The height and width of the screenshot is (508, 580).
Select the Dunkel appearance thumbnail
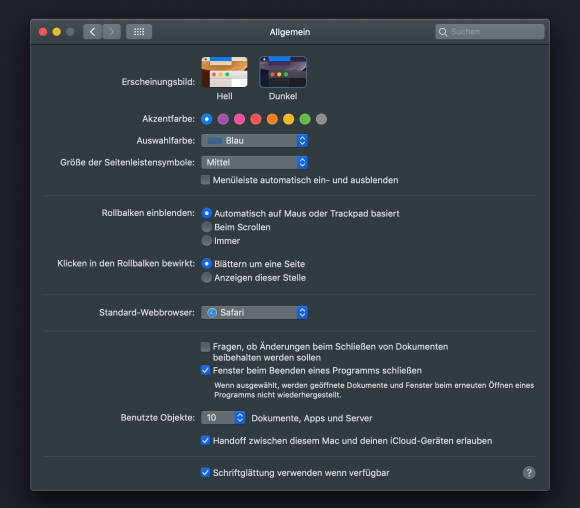pos(283,72)
